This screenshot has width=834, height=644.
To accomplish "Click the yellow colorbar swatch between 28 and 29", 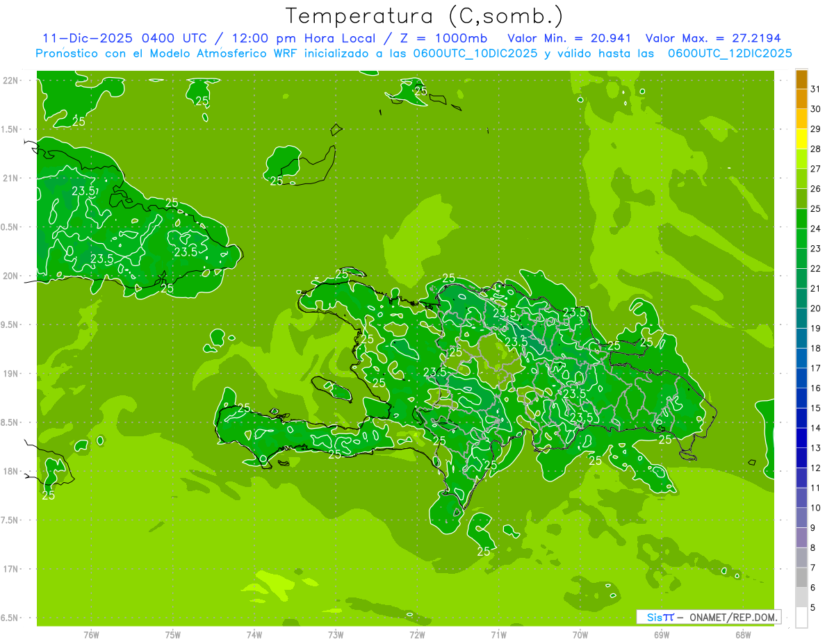I will (801, 138).
